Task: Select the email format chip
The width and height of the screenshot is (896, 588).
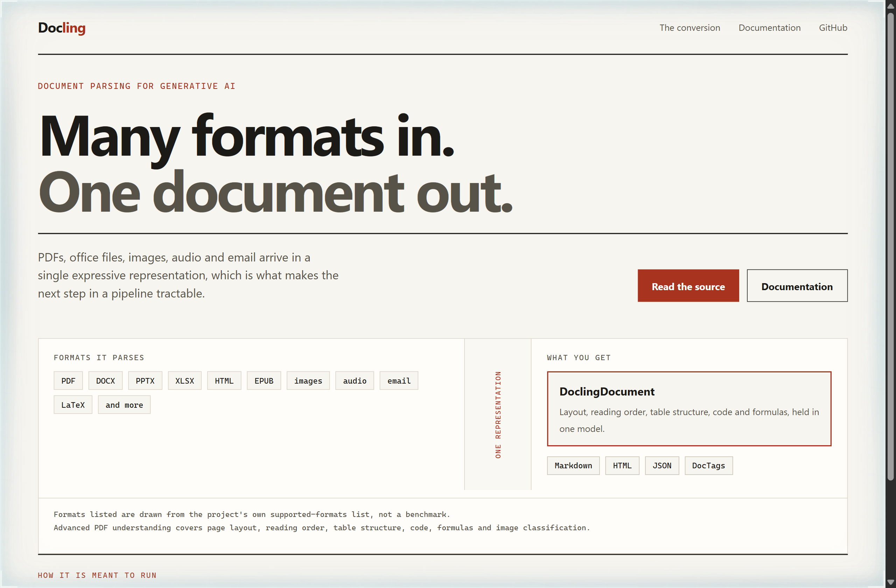Action: [x=399, y=380]
